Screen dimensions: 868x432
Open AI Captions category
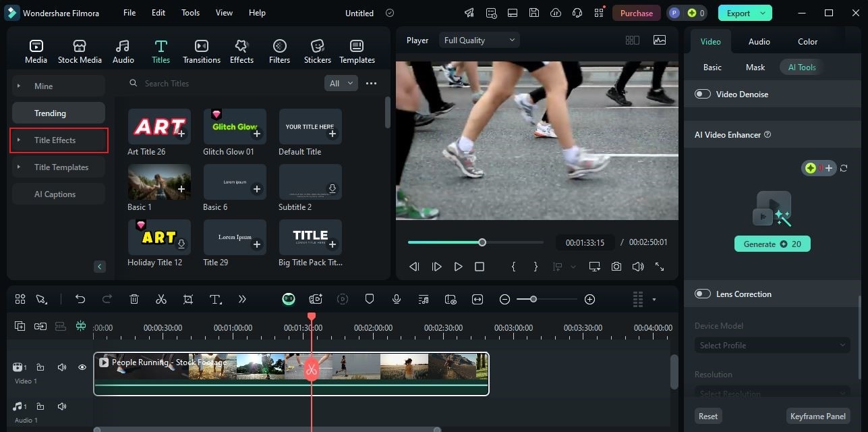(x=59, y=194)
